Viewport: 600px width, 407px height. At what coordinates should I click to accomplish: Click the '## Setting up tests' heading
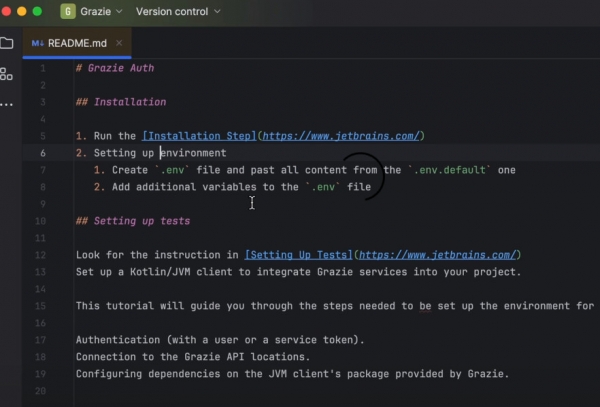click(x=133, y=221)
